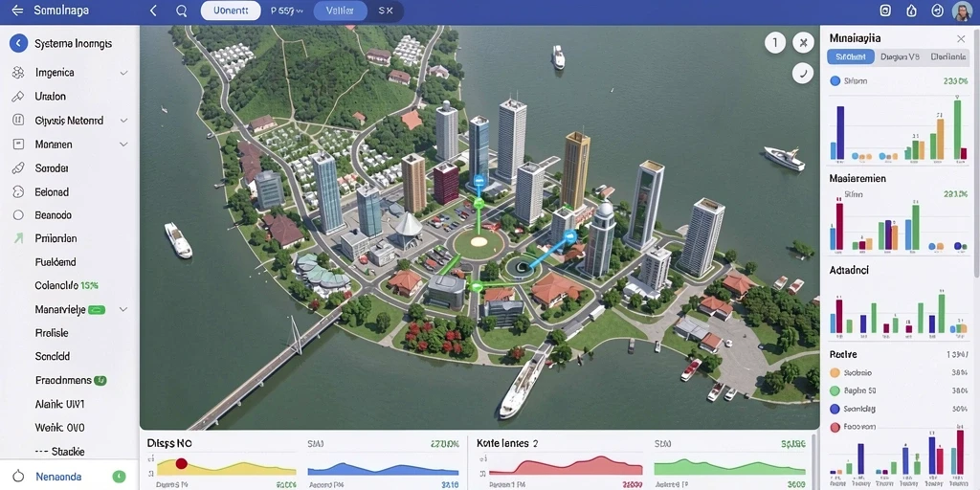Screen dimensions: 980x490
Task: Click the red marker on Disps chart
Action: 181,464
